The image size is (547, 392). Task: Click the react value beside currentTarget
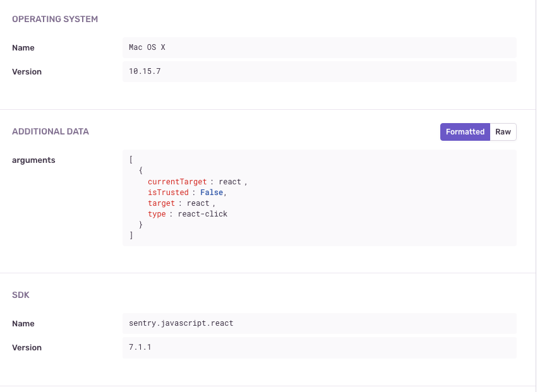(230, 182)
